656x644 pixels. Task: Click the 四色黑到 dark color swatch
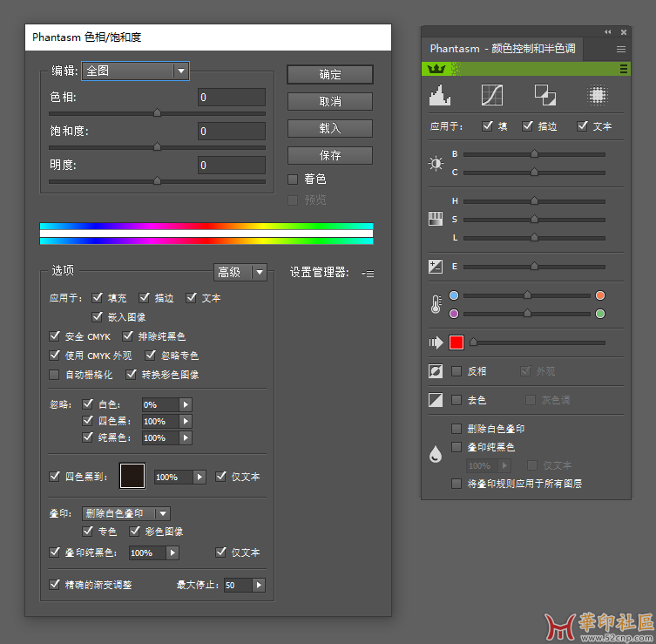pyautogui.click(x=132, y=476)
